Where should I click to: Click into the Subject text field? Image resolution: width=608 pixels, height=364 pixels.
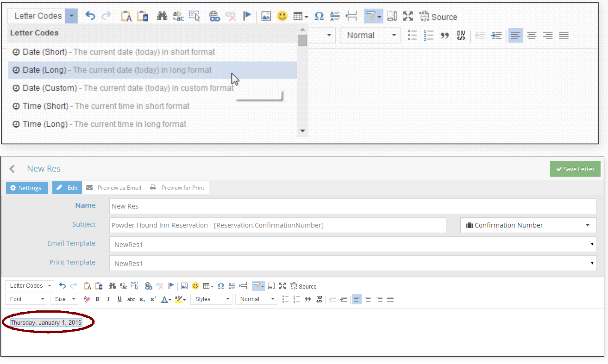coord(277,225)
